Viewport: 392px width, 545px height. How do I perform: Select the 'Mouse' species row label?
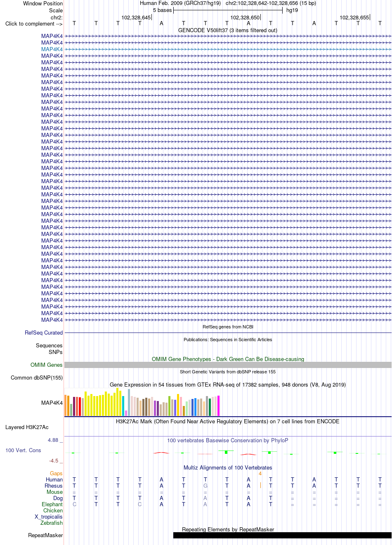[55, 492]
